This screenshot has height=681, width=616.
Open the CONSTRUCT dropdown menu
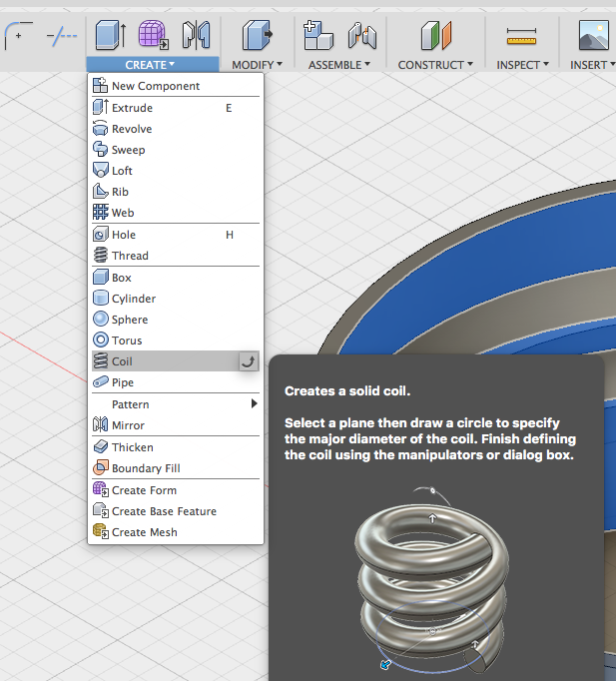[x=435, y=65]
